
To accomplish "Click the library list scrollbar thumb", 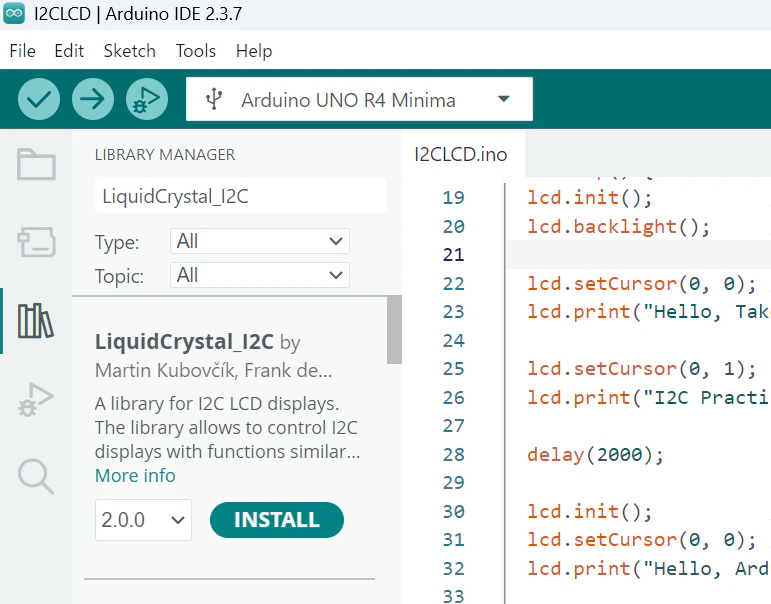I will 394,330.
